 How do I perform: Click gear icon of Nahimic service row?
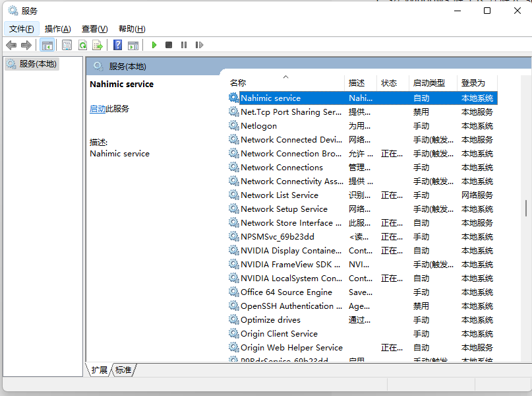(234, 98)
